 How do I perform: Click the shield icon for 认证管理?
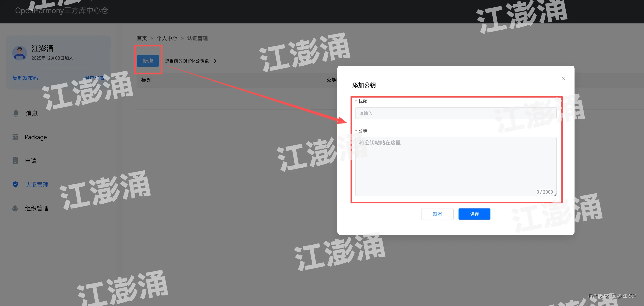(x=15, y=184)
